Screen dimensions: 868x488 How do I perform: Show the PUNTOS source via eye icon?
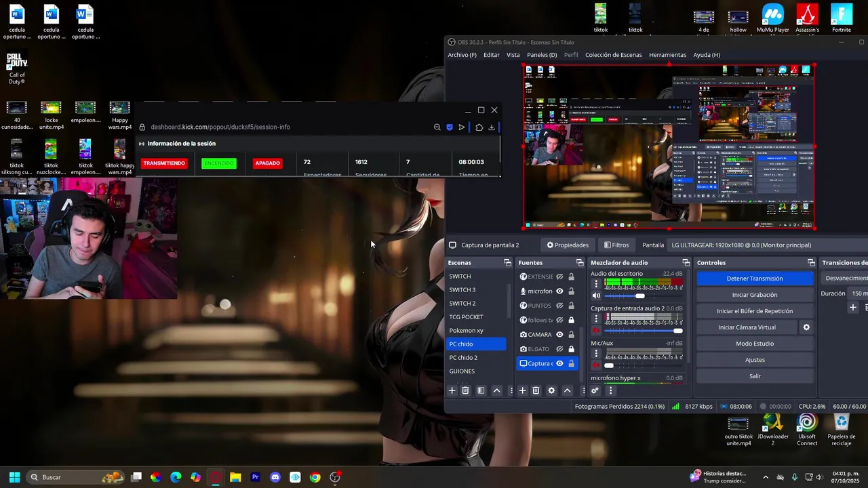tap(559, 306)
